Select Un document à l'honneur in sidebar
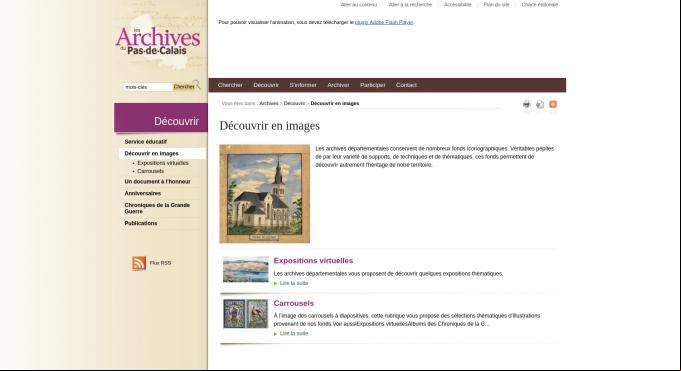 click(157, 182)
